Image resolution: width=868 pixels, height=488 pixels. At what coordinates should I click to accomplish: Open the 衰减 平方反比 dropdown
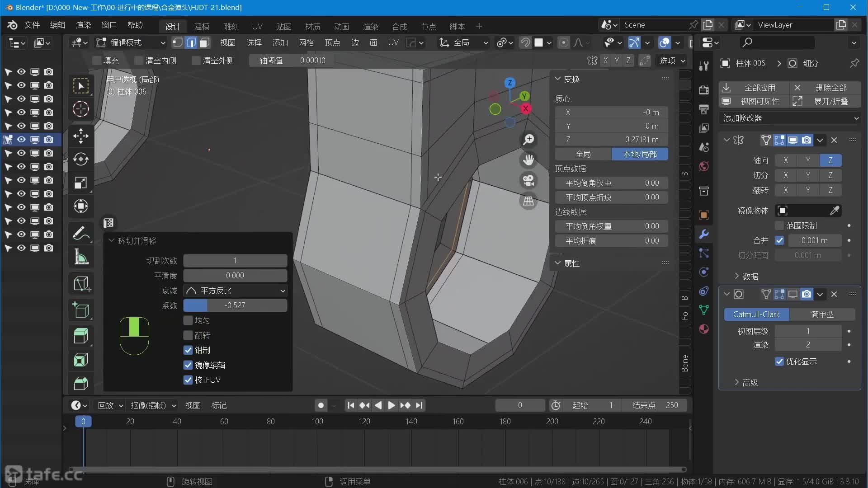coord(235,291)
